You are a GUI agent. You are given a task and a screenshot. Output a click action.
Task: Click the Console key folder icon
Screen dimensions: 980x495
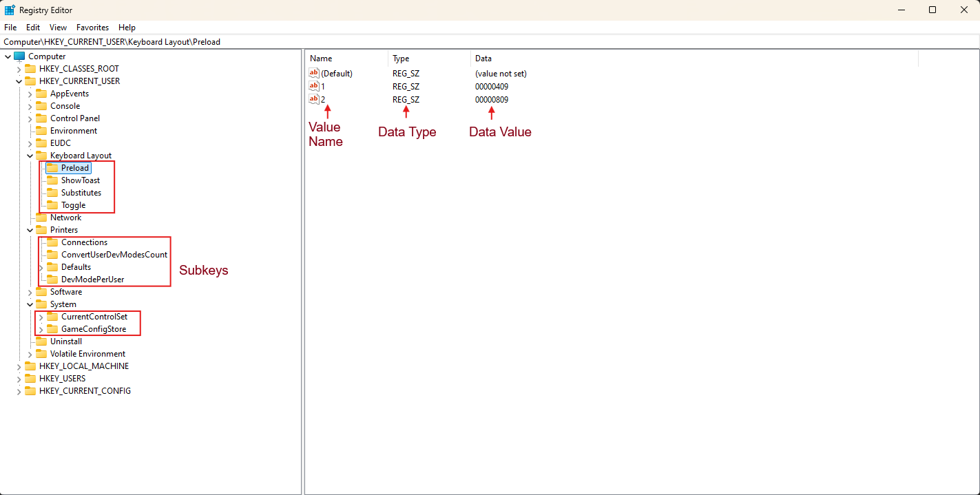click(41, 106)
